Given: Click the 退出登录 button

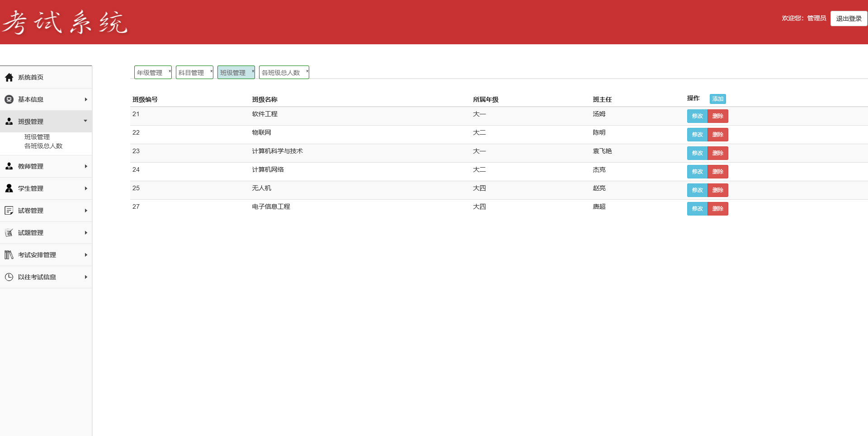Looking at the screenshot, I should click(849, 19).
